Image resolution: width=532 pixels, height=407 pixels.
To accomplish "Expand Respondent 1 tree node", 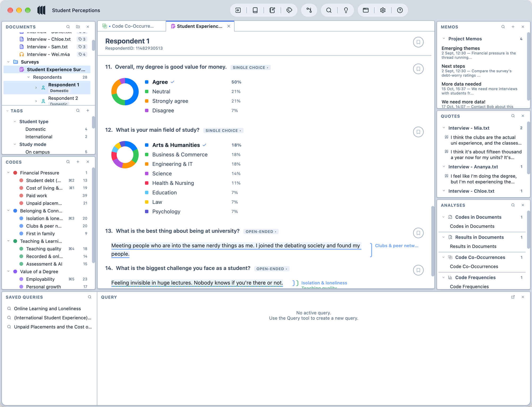I will (x=36, y=87).
